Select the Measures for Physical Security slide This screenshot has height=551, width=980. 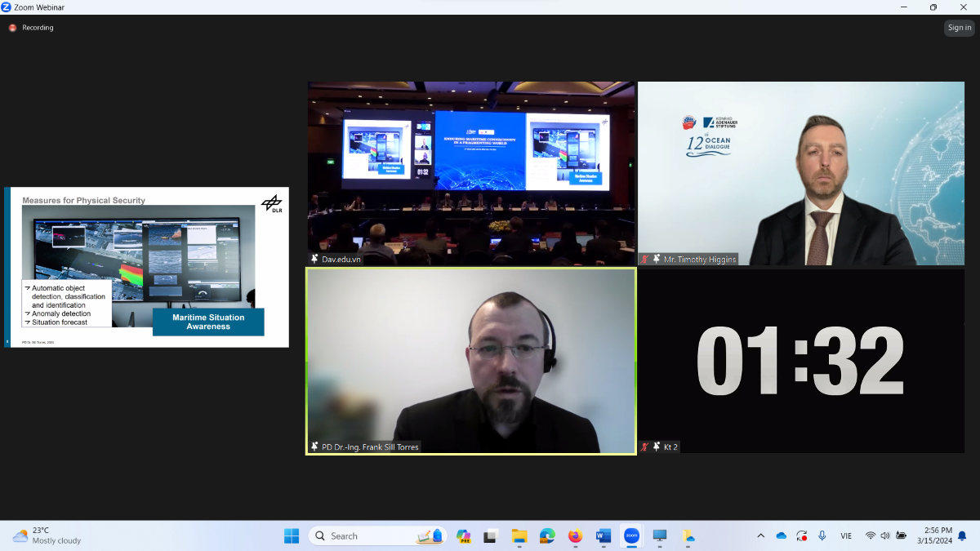[x=146, y=267]
